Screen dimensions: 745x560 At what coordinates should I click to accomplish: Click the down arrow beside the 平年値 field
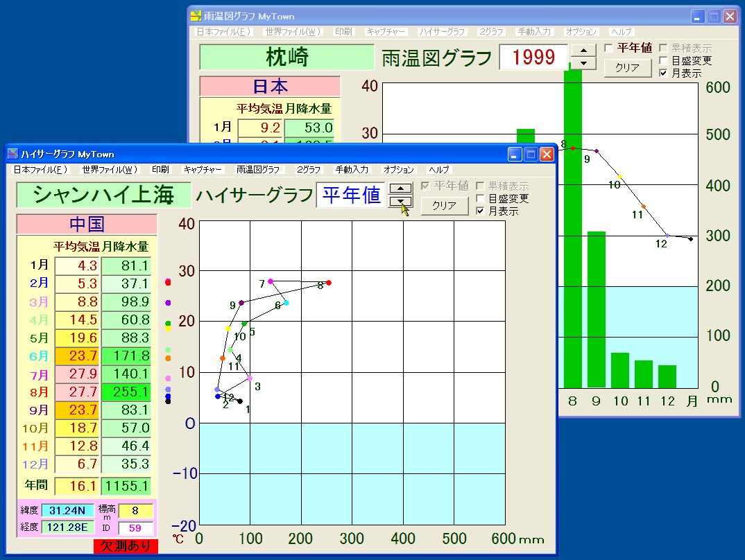(401, 202)
